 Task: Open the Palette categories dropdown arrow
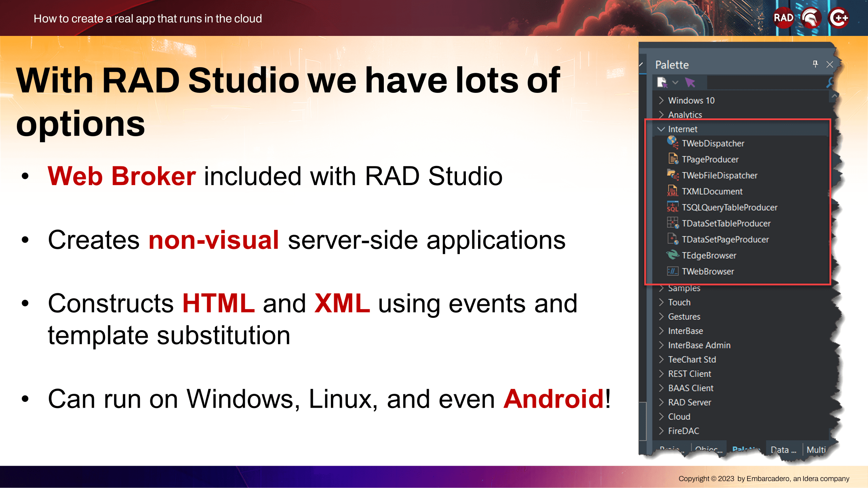pyautogui.click(x=675, y=82)
